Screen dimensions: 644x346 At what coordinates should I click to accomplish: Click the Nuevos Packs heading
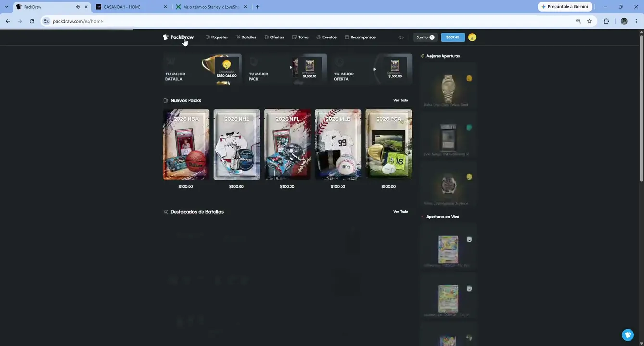[186, 100]
